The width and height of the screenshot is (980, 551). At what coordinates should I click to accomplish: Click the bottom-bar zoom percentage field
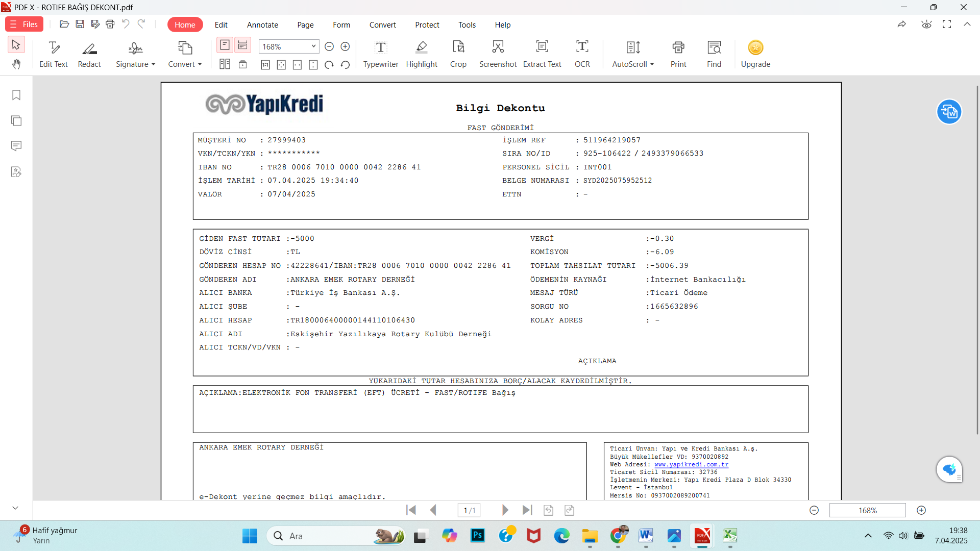(x=867, y=510)
